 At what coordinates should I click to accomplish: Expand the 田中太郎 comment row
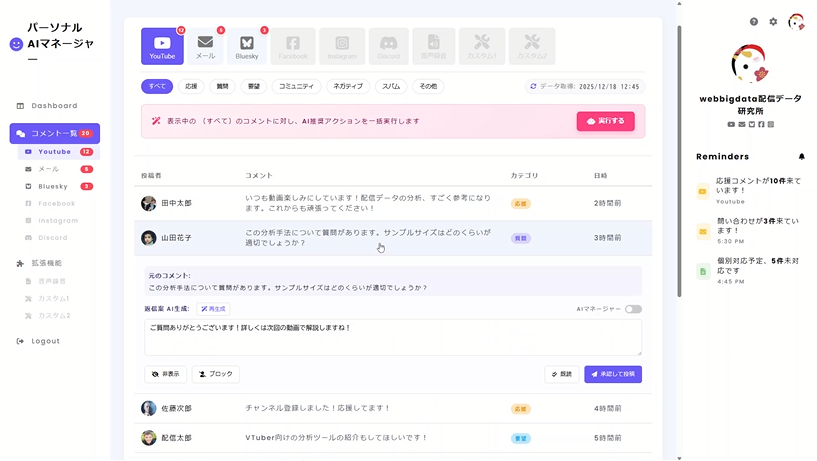392,203
